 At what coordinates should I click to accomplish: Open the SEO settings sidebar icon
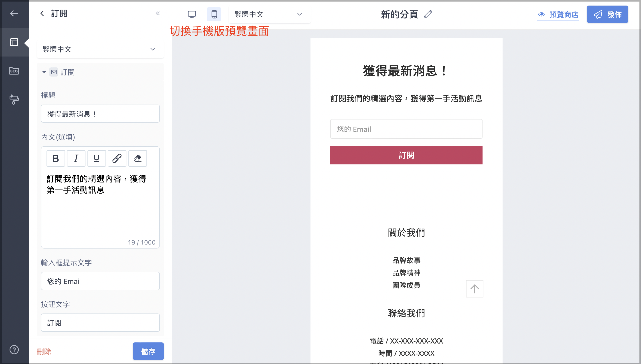click(x=14, y=71)
